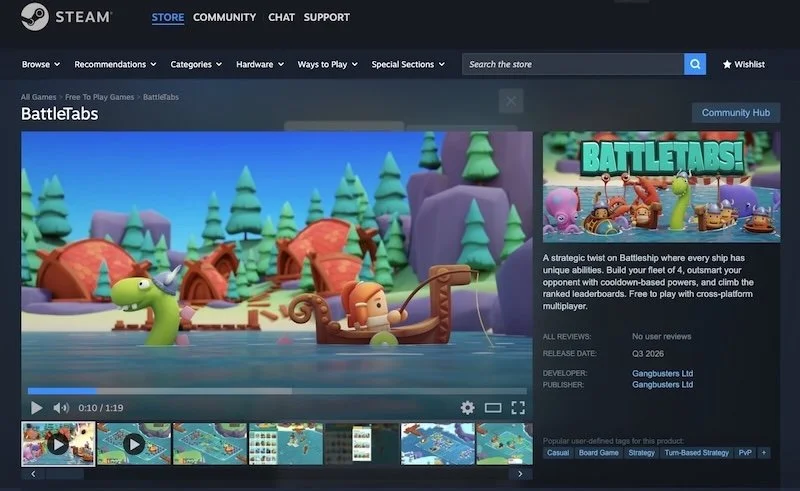The height and width of the screenshot is (491, 800).
Task: Play the trailer video
Action: (36, 408)
